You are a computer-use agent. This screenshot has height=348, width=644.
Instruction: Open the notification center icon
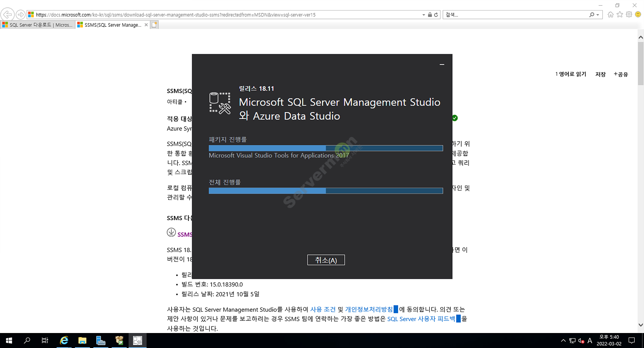pyautogui.click(x=632, y=341)
